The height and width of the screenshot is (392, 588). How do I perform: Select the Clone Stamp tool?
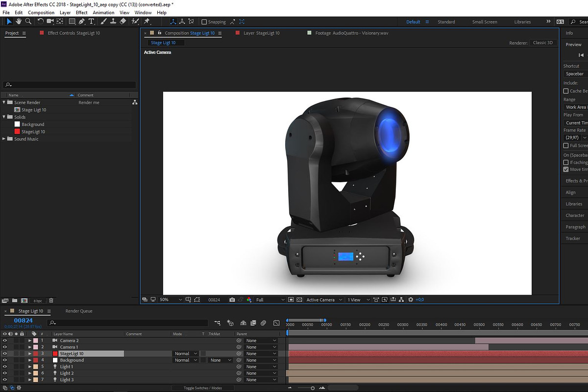pos(113,22)
